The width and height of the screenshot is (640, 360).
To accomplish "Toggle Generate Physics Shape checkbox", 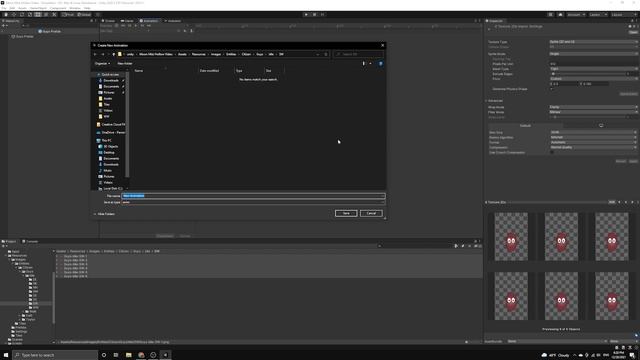I will click(x=551, y=89).
